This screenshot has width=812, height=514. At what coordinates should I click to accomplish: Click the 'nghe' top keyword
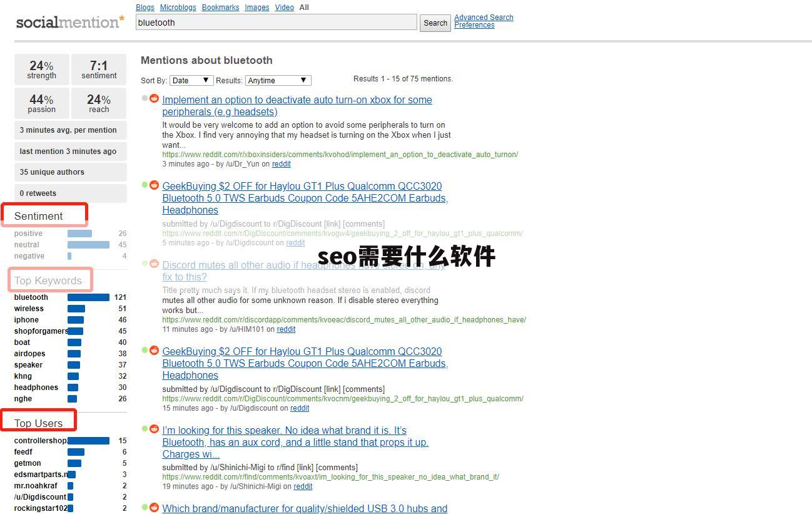tap(23, 399)
